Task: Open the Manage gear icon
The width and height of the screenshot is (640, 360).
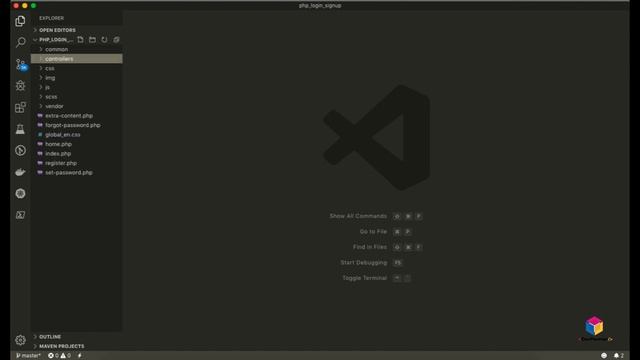Action: (x=20, y=340)
